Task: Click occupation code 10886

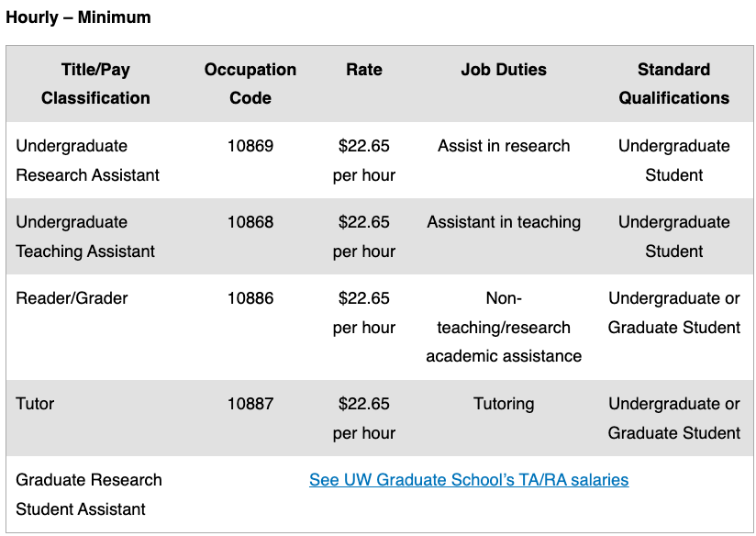Action: [x=250, y=298]
